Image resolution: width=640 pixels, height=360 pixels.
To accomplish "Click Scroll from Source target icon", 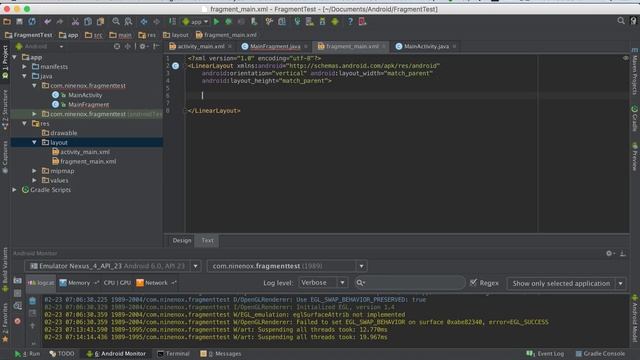I will [x=117, y=47].
